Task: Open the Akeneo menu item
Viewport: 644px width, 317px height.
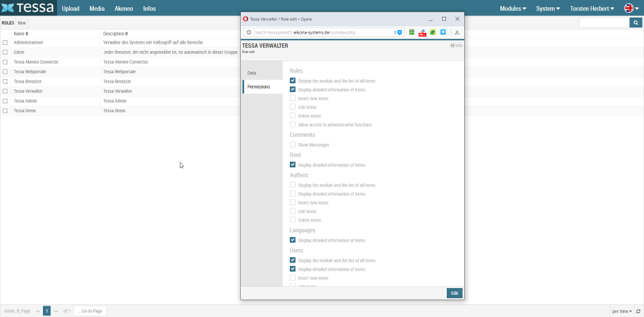Action: 123,8
